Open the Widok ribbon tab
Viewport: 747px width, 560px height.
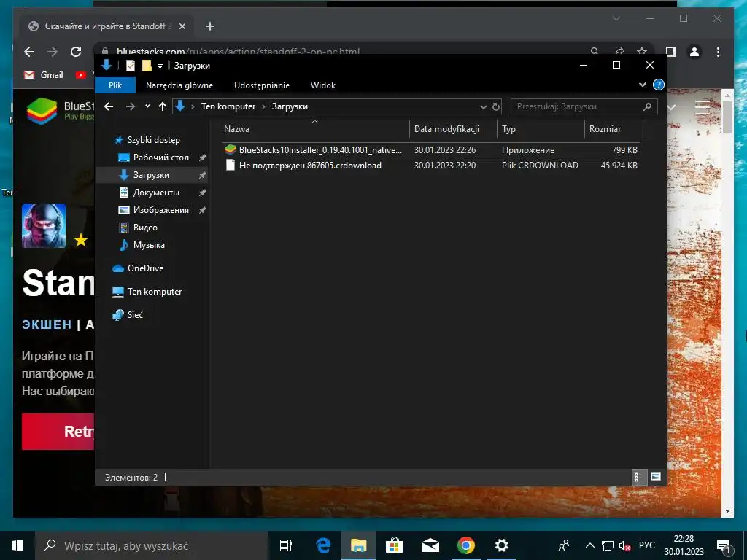point(323,85)
